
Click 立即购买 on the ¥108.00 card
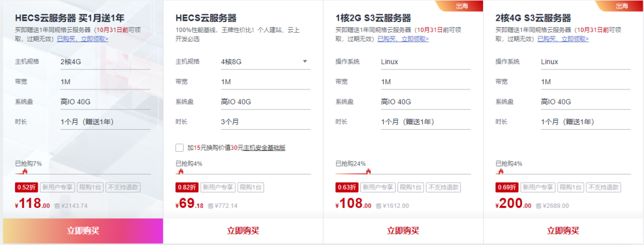pos(403,231)
